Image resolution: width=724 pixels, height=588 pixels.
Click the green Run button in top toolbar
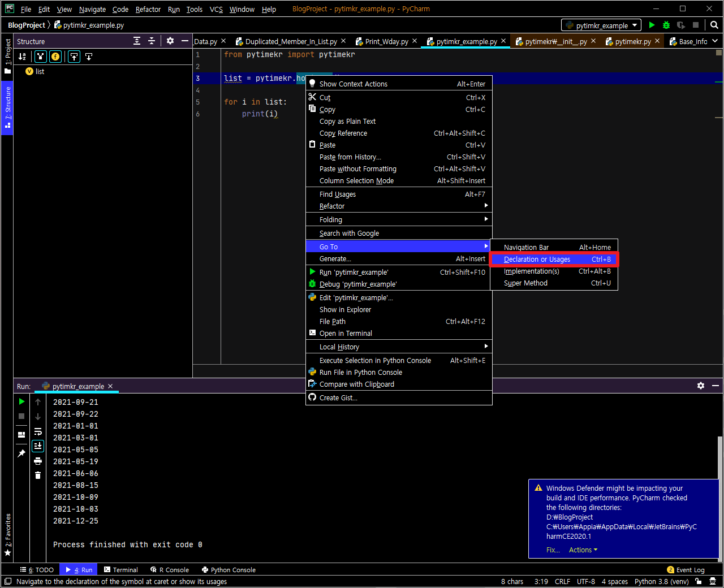(652, 25)
